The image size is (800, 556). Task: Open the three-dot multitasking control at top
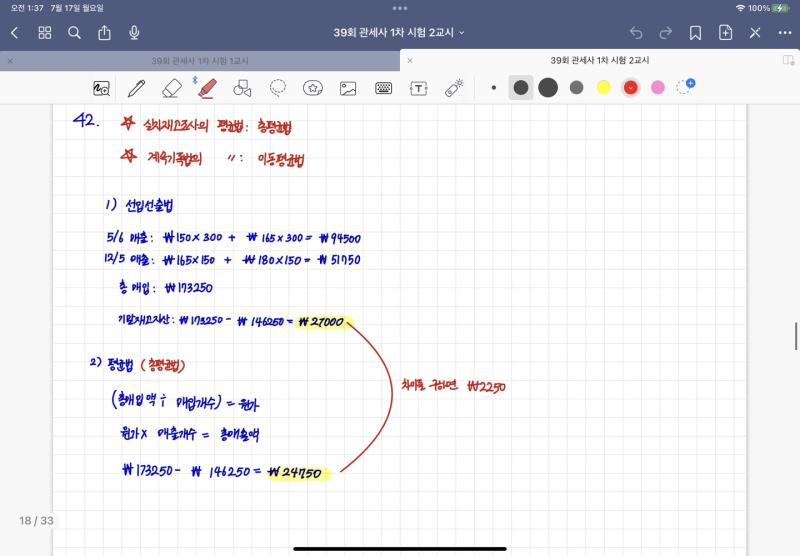[x=400, y=8]
